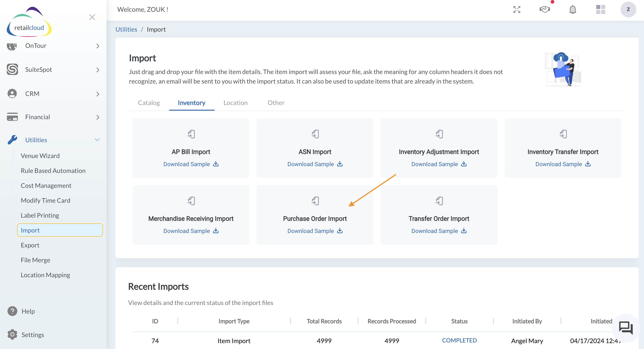Click the Status column header
The width and height of the screenshot is (644, 349).
coord(459,321)
